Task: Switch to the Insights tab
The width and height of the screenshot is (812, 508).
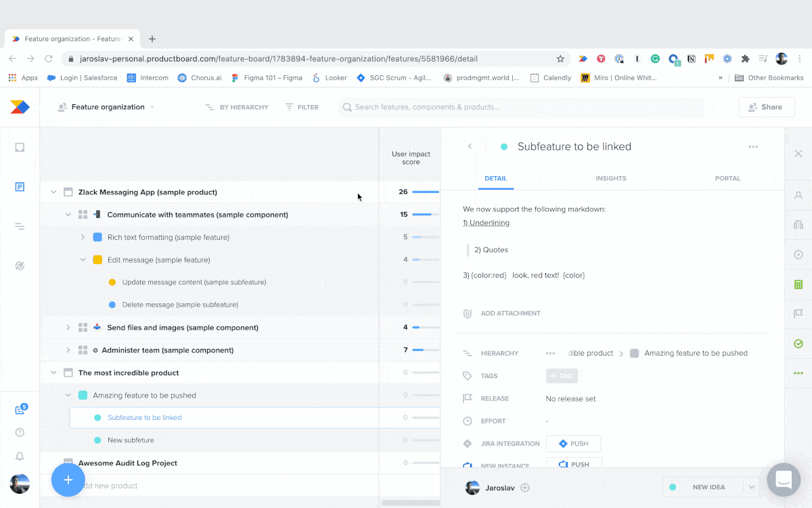Action: tap(610, 179)
